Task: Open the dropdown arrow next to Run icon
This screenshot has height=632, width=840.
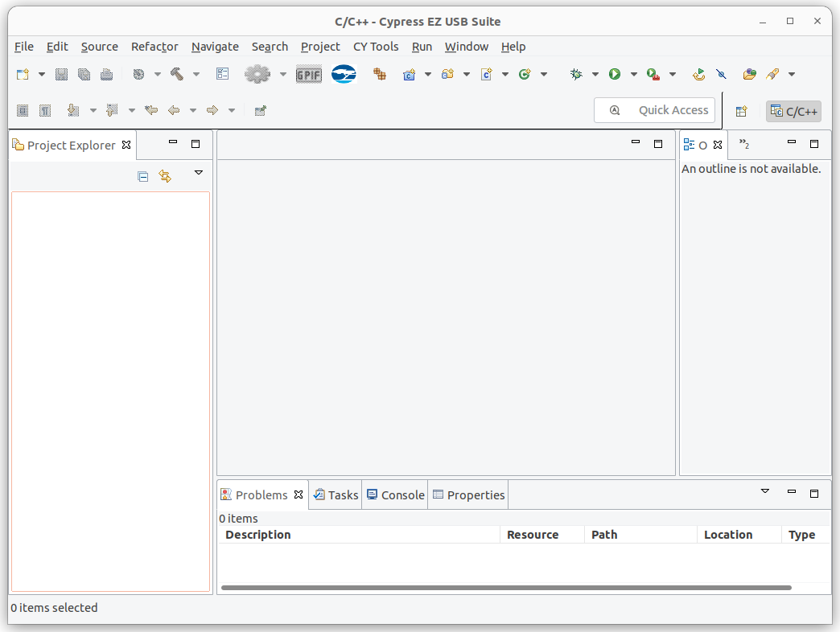Action: [x=634, y=74]
